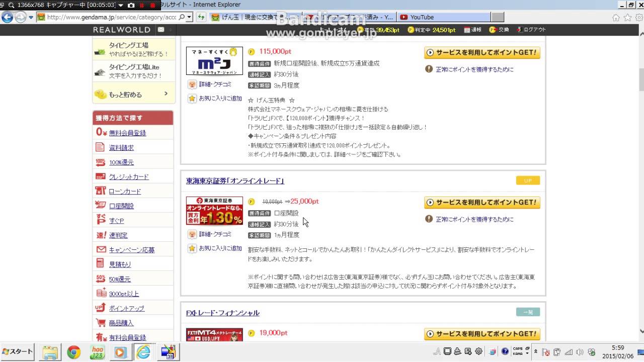Image resolution: width=644 pixels, height=362 pixels.
Task: Open the タイピング工場 sidebar item
Action: click(x=133, y=49)
